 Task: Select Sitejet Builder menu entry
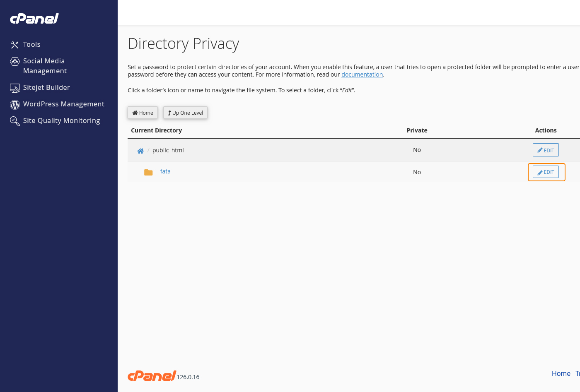[x=46, y=87]
